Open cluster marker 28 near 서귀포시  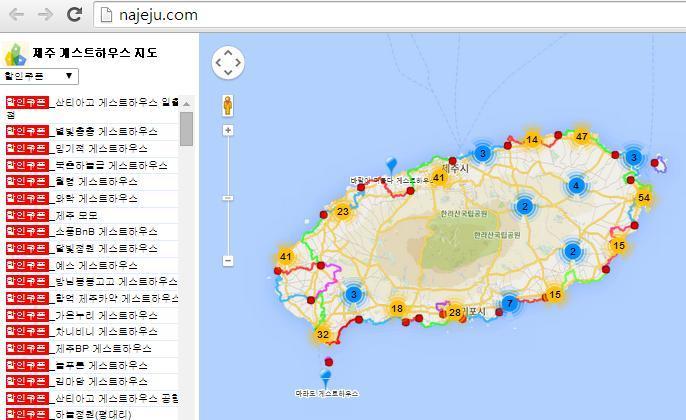[455, 312]
